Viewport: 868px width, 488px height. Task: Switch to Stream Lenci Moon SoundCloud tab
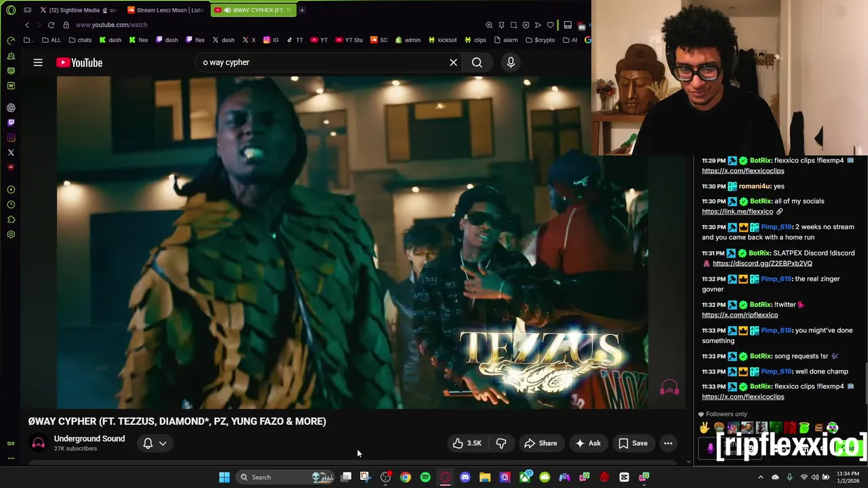tap(165, 10)
